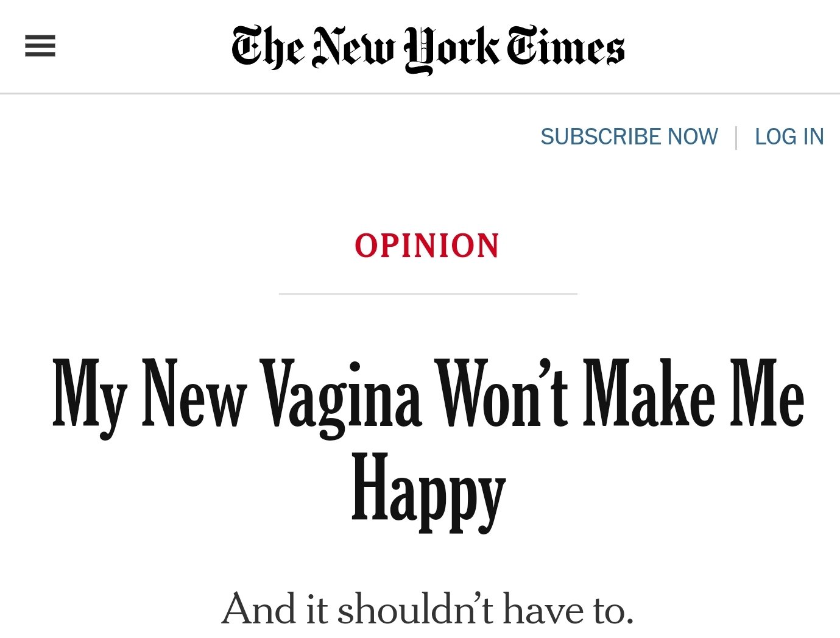The image size is (840, 638).
Task: Click The New York Times logo
Action: (x=428, y=48)
